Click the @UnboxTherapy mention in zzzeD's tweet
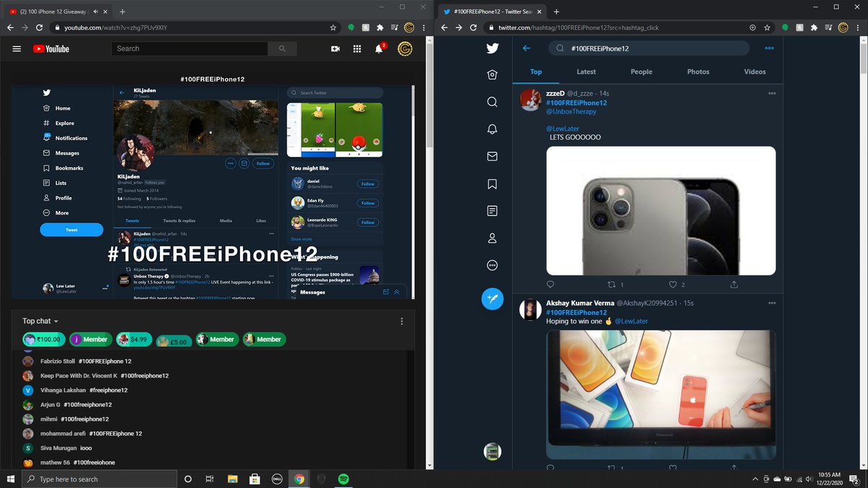The height and width of the screenshot is (488, 868). pos(571,111)
